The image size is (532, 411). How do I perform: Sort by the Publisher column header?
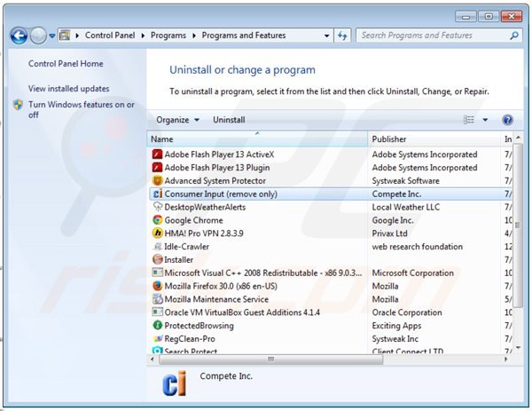coord(434,139)
